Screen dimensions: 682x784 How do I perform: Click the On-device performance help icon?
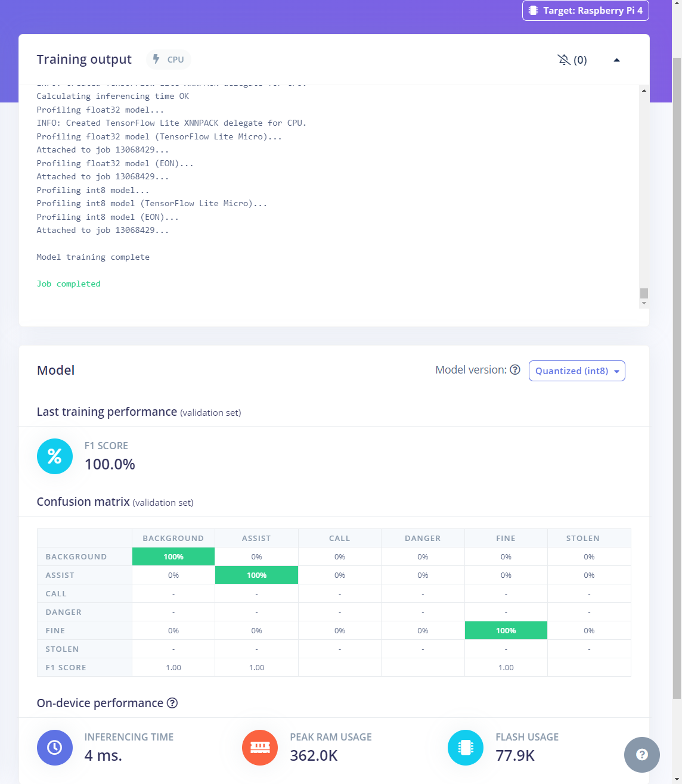(172, 703)
